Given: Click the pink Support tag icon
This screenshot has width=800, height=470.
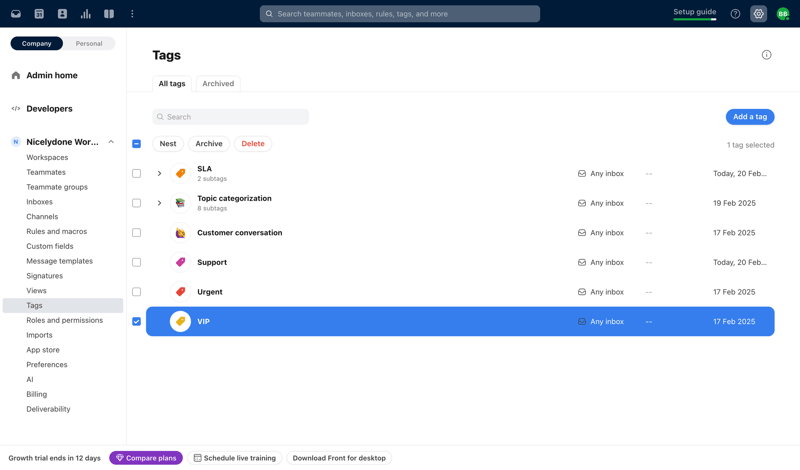Looking at the screenshot, I should click(x=180, y=262).
